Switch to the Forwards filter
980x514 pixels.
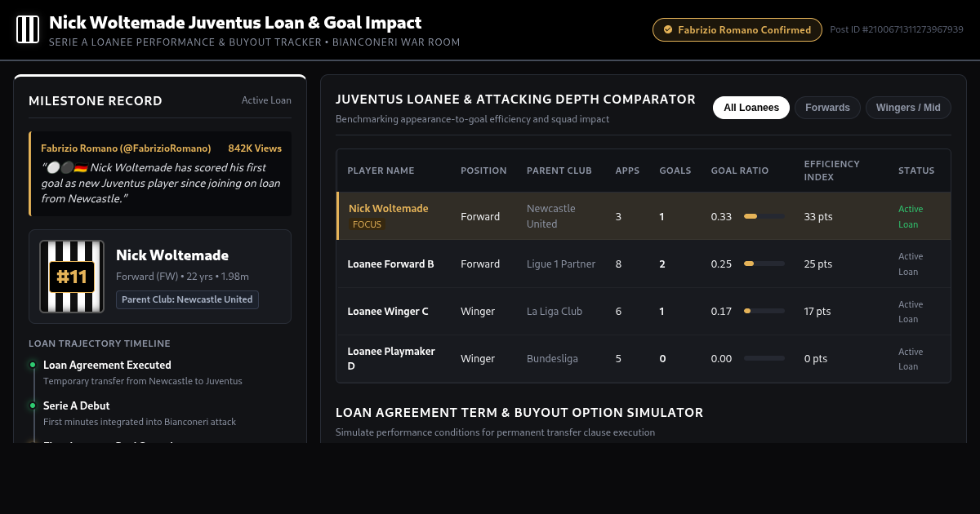click(827, 108)
